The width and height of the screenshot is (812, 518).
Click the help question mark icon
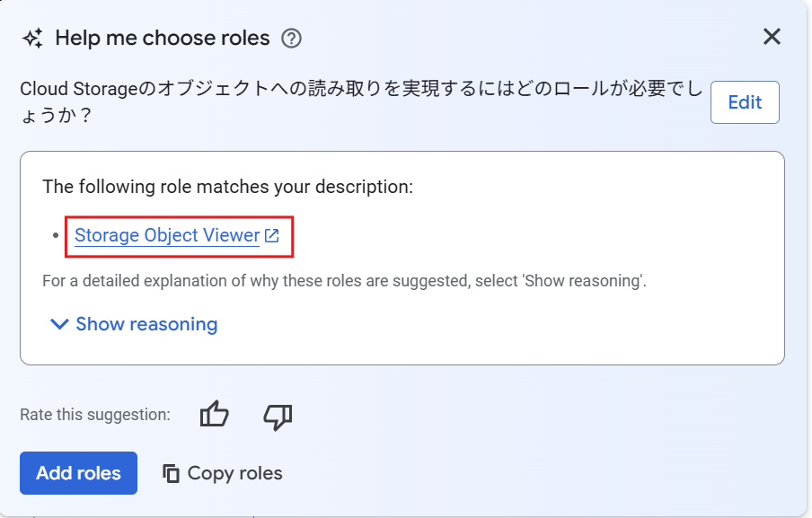(x=291, y=38)
